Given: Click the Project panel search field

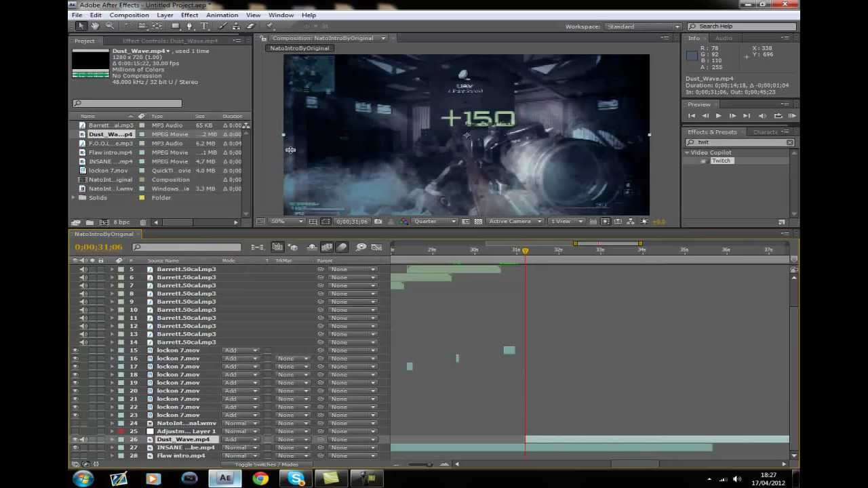Looking at the screenshot, I should pyautogui.click(x=127, y=103).
